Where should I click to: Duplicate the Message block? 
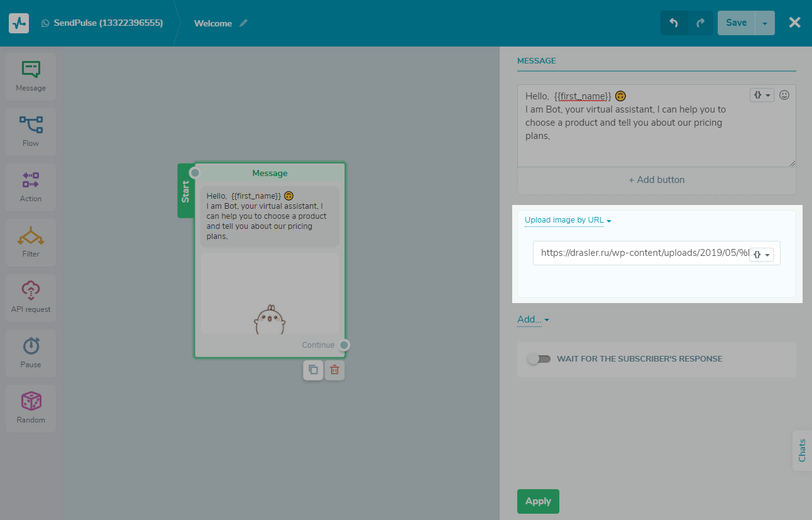tap(313, 370)
